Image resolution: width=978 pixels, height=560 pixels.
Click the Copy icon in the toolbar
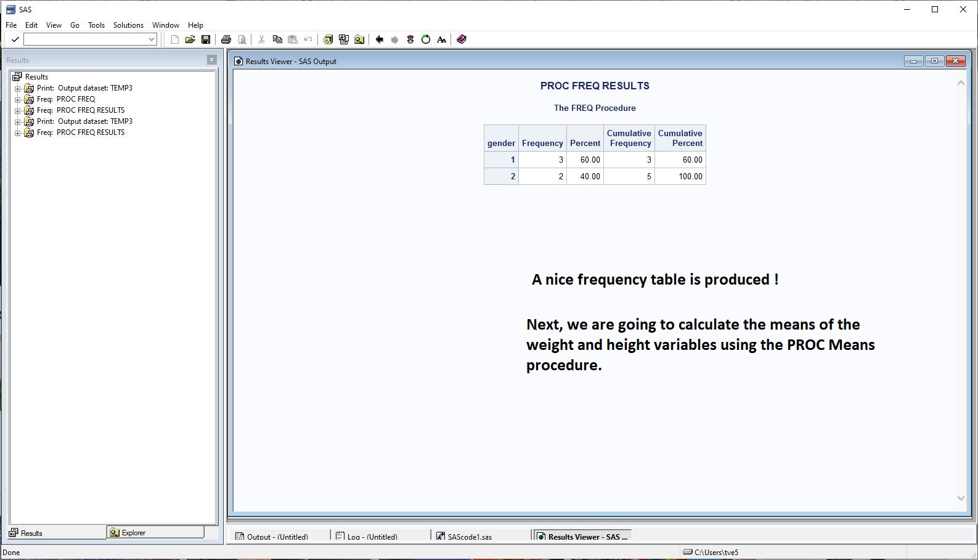pos(277,39)
